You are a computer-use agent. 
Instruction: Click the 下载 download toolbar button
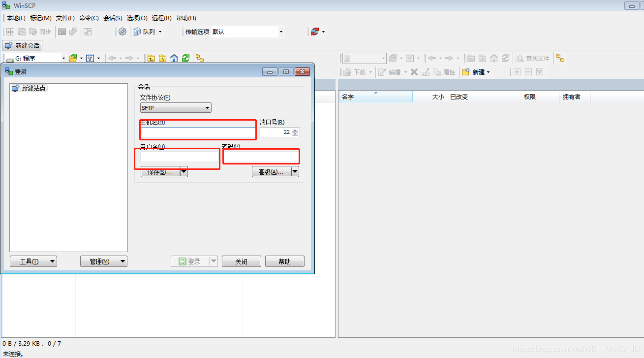[x=355, y=72]
